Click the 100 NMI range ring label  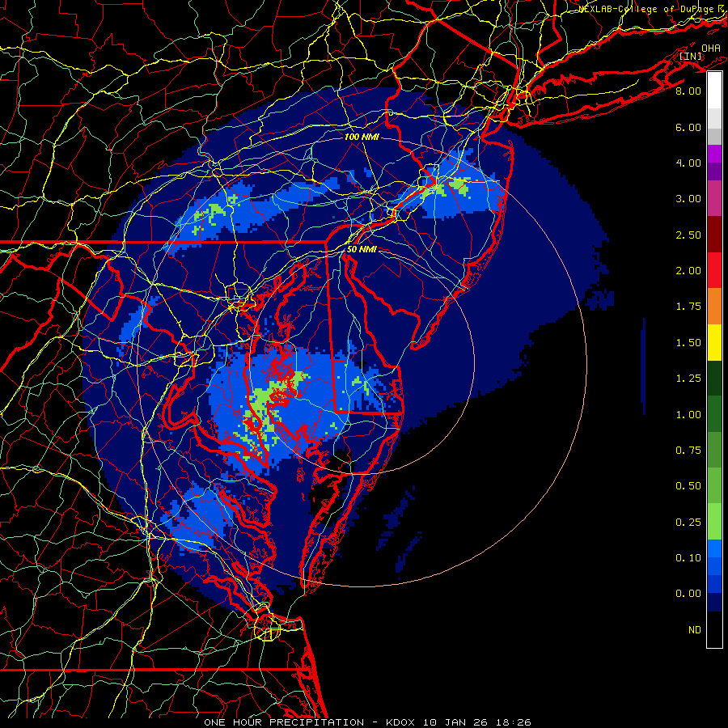coord(362,138)
